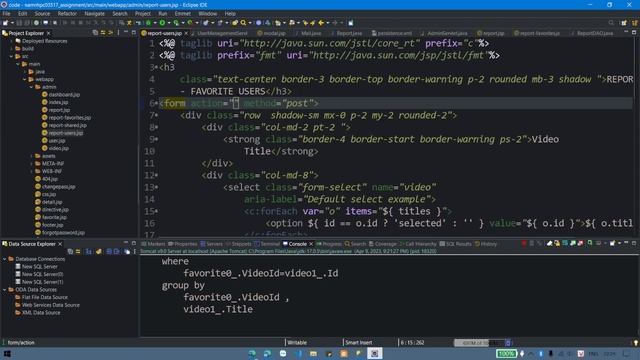
Task: Click the Coverage (run with coverage) toolbar icon
Action: point(176,23)
